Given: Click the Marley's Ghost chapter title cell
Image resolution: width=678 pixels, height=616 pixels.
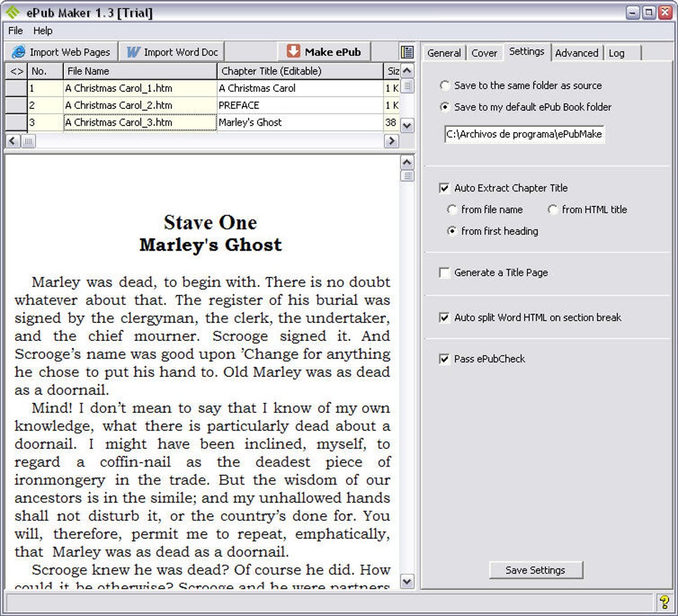Looking at the screenshot, I should tap(300, 123).
